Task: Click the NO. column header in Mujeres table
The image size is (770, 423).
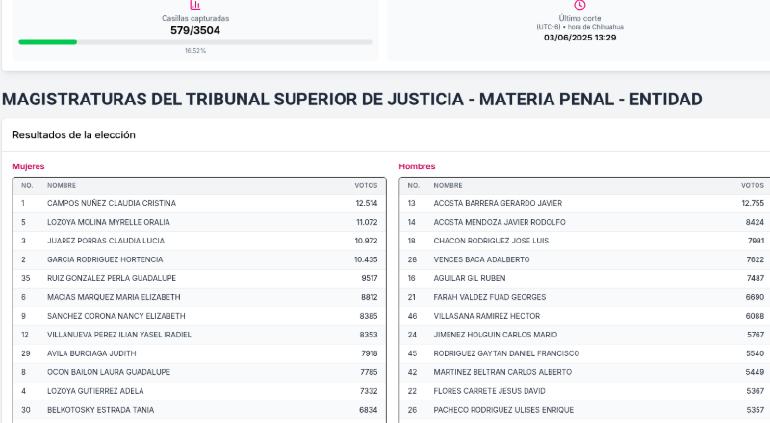Action: [27, 186]
